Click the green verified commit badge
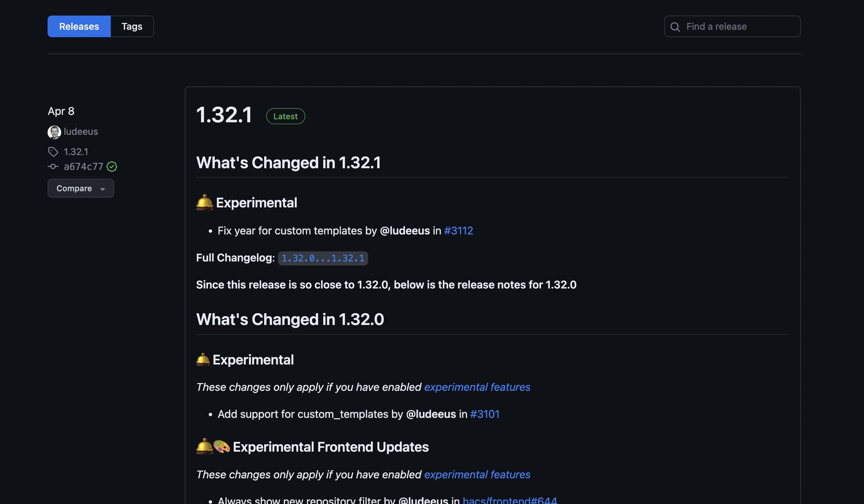 coord(112,167)
